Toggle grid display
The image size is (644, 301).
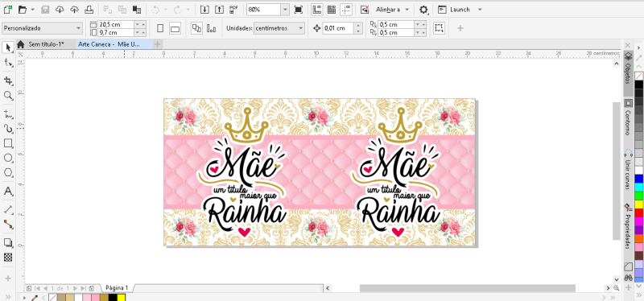pos(331,10)
